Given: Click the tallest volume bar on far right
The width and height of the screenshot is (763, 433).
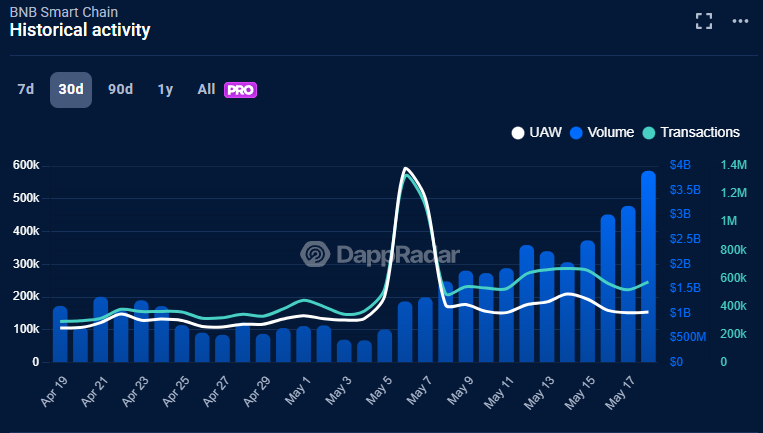Looking at the screenshot, I should coord(648,270).
